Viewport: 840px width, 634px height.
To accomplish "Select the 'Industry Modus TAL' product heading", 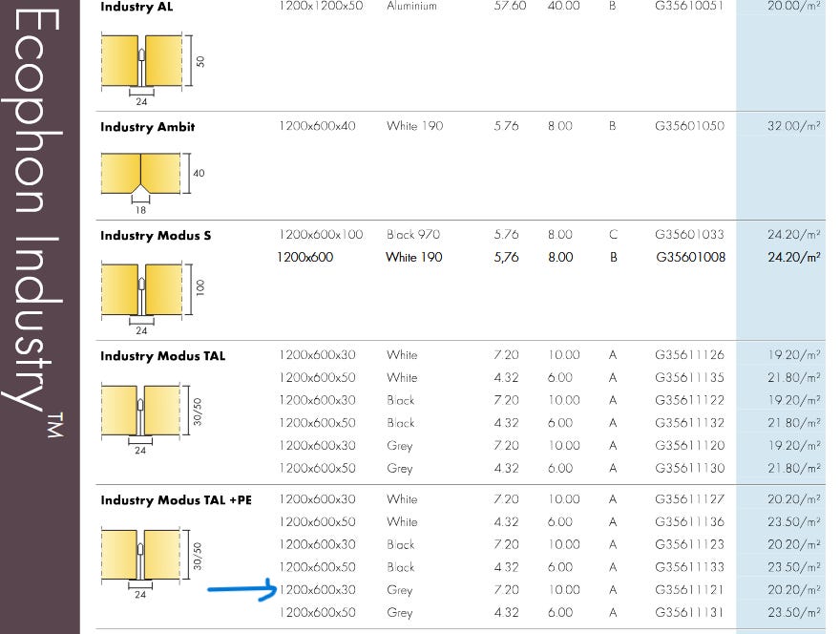I will click(x=163, y=356).
